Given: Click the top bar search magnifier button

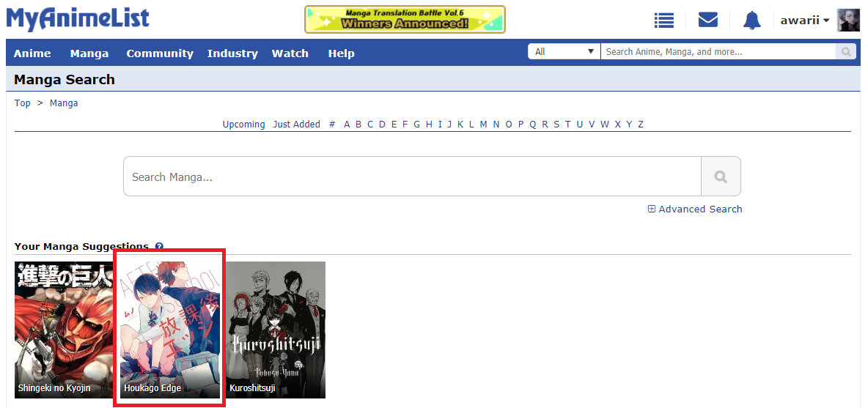Looking at the screenshot, I should pyautogui.click(x=846, y=52).
